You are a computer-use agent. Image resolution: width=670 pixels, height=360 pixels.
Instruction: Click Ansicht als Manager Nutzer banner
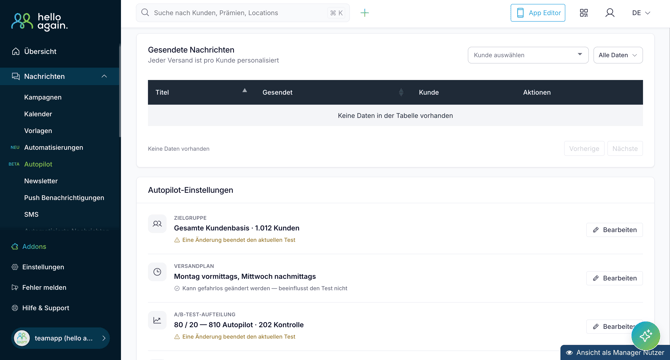click(x=615, y=353)
